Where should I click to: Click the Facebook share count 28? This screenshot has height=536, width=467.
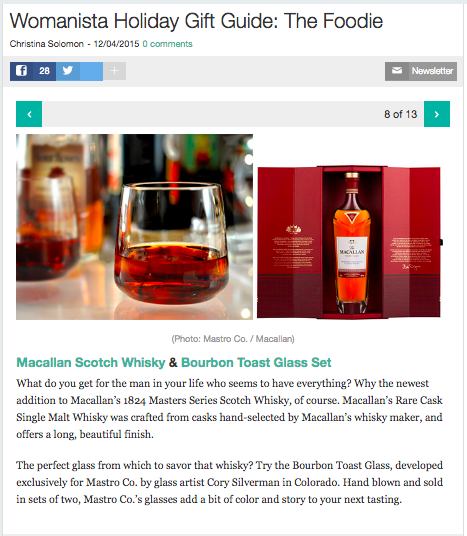[44, 71]
